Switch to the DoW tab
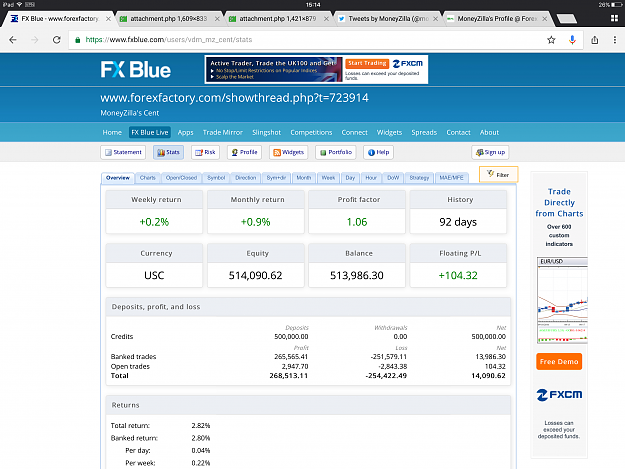Image resolution: width=625 pixels, height=469 pixels. click(x=393, y=178)
